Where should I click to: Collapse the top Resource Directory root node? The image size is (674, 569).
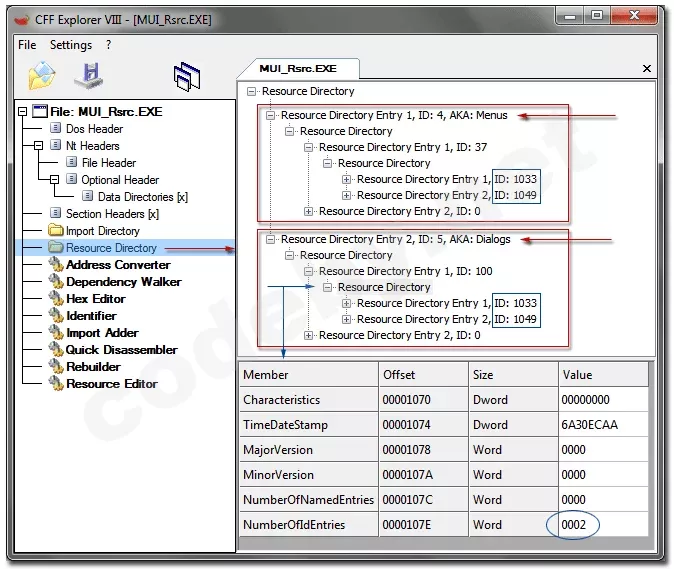point(251,92)
